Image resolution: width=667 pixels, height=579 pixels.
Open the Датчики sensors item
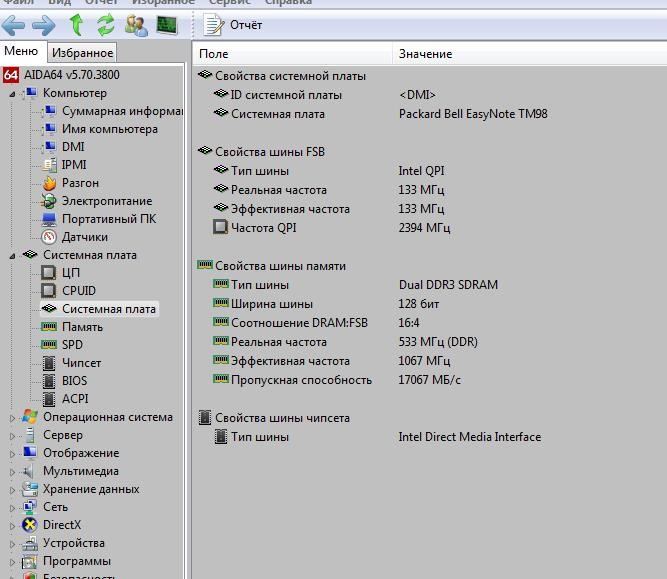point(84,237)
